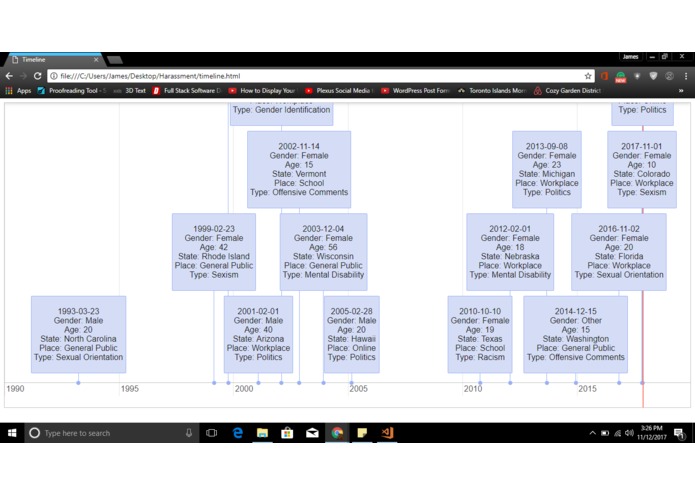Select the 2013-09-08 Michigan event

click(x=547, y=169)
